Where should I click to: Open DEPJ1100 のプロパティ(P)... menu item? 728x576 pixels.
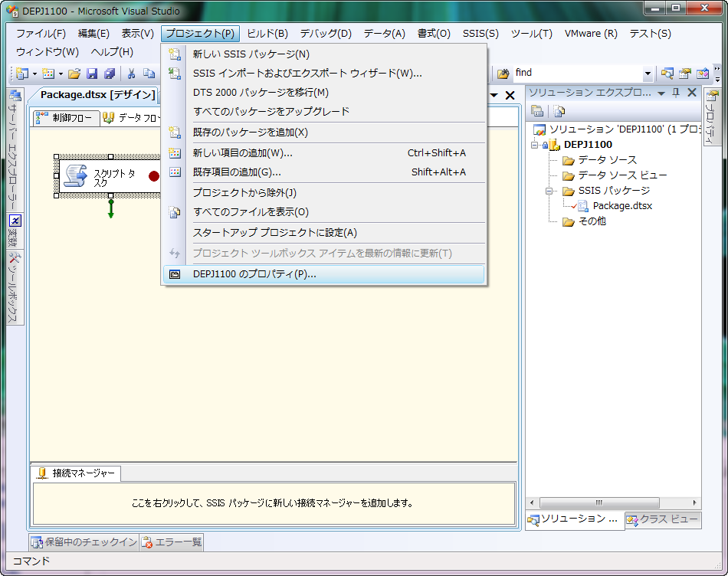point(323,274)
